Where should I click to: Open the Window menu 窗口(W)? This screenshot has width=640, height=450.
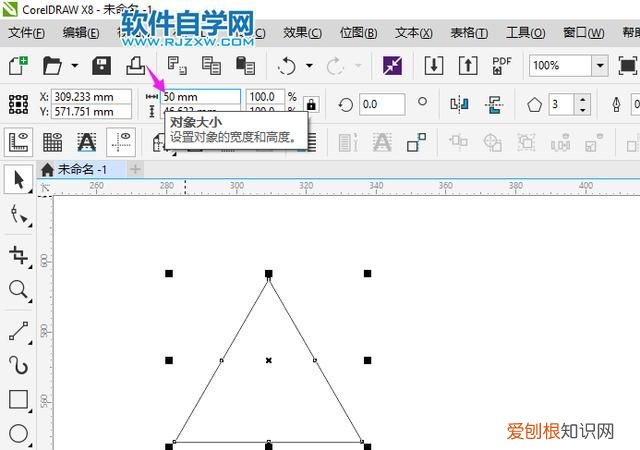click(x=584, y=33)
